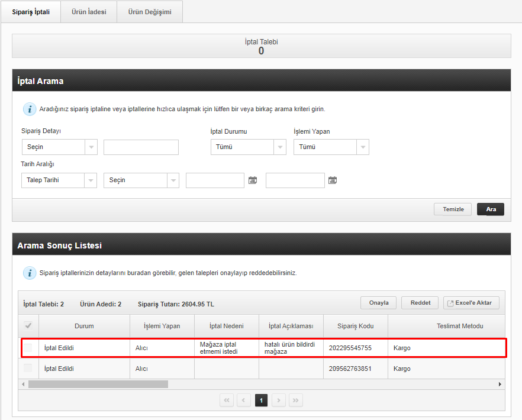Click info icon in Arama Sonuç Listesi
Screen dimensions: 522x420
[29, 273]
